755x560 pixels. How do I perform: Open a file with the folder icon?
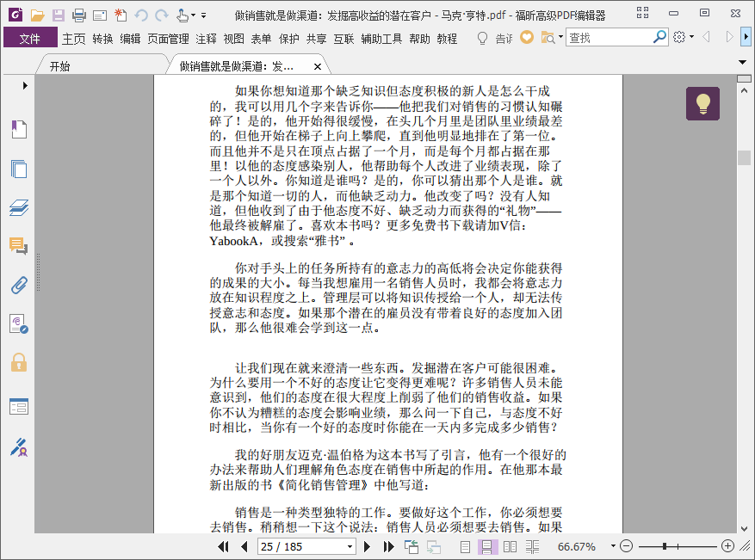tap(37, 15)
